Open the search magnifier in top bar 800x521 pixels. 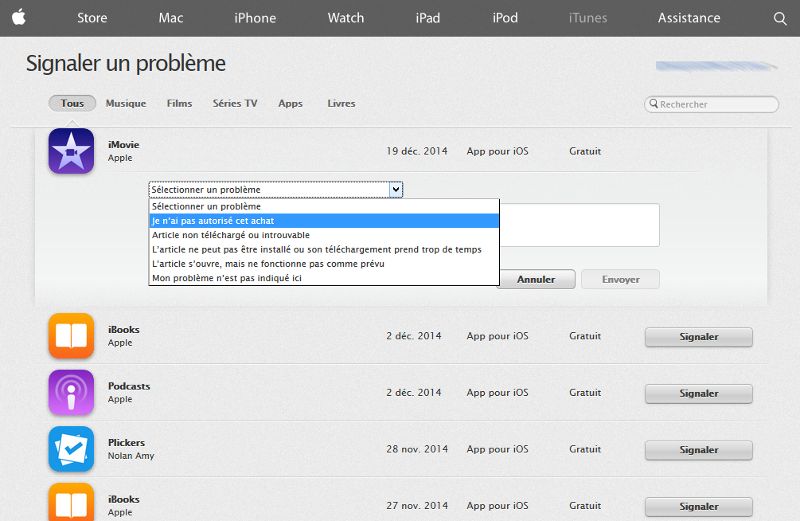780,18
